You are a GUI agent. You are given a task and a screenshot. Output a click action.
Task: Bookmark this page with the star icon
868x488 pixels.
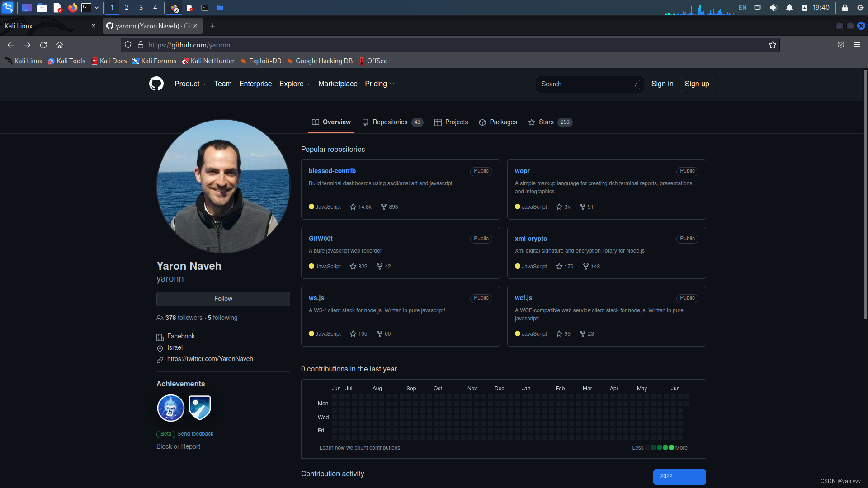coord(773,45)
